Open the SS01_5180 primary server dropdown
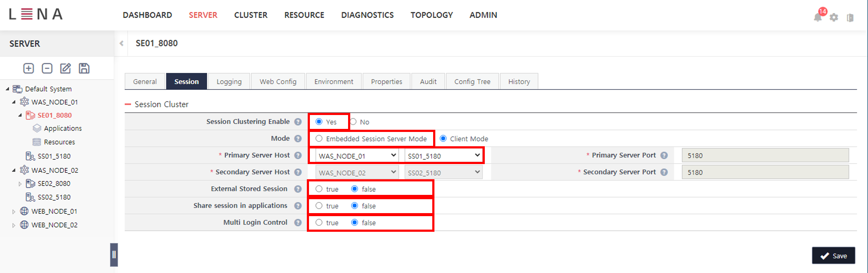 click(444, 155)
